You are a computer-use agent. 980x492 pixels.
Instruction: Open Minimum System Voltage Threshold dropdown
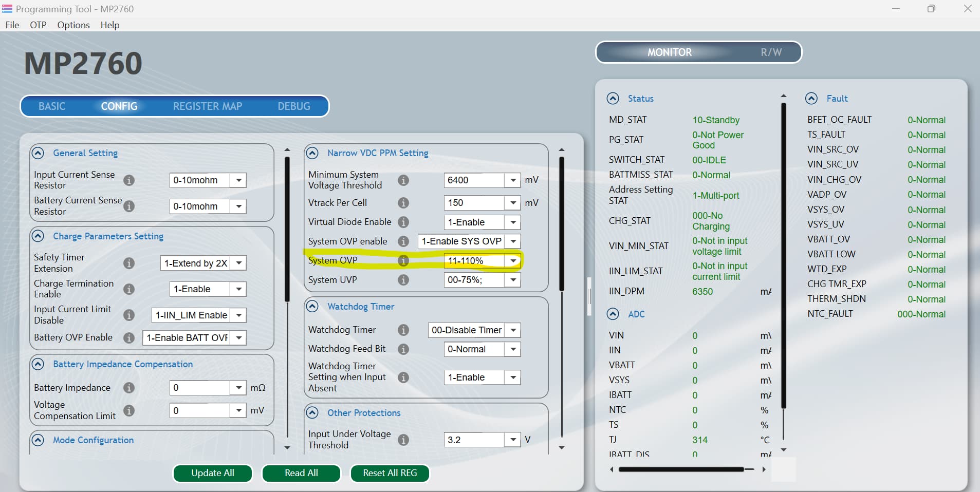click(513, 180)
